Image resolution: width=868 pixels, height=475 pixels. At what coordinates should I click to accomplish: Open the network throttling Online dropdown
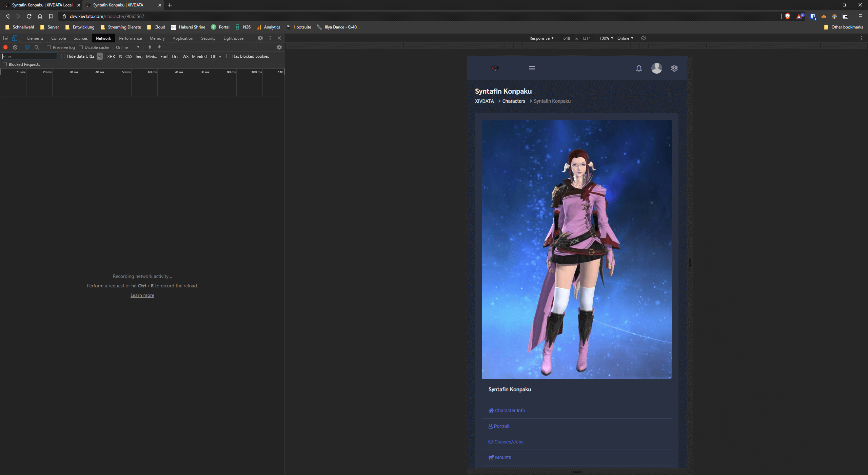[x=127, y=47]
